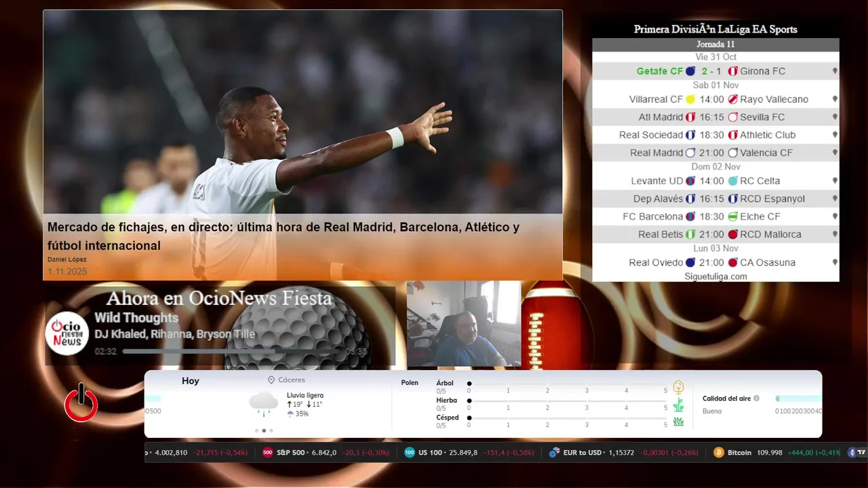Click the footballer news photo
868x488 pixels.
click(x=302, y=113)
